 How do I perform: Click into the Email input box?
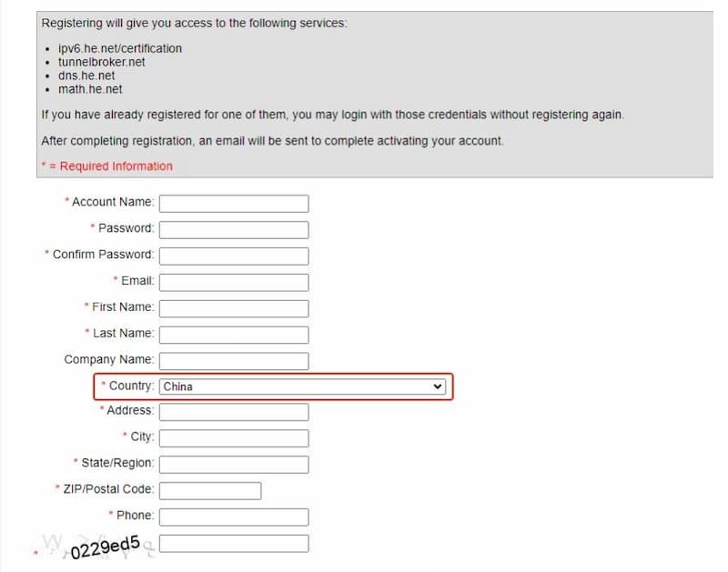[x=234, y=283]
